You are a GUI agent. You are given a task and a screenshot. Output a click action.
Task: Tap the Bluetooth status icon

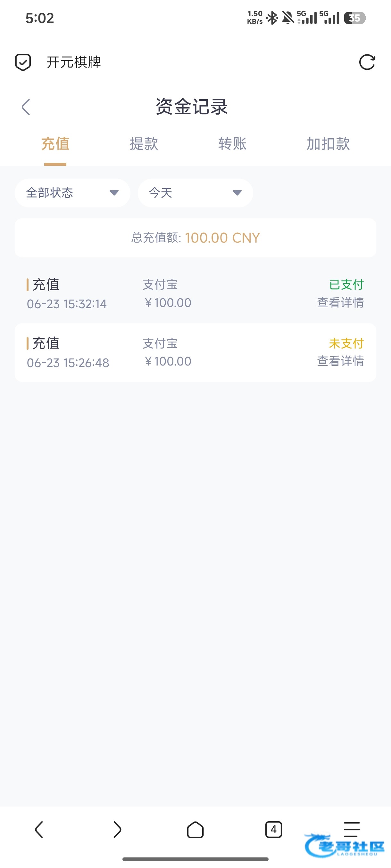(272, 18)
